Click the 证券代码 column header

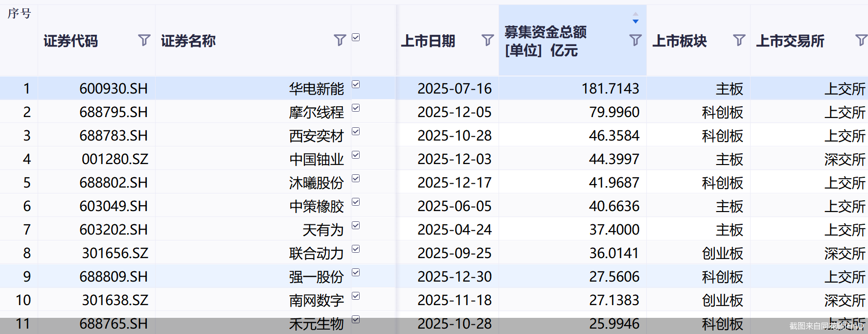tap(70, 41)
